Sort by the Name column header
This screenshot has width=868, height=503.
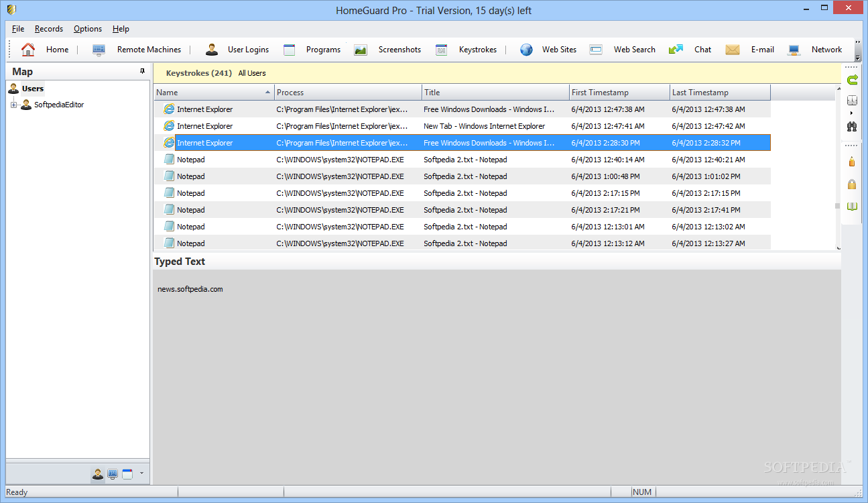coord(214,93)
